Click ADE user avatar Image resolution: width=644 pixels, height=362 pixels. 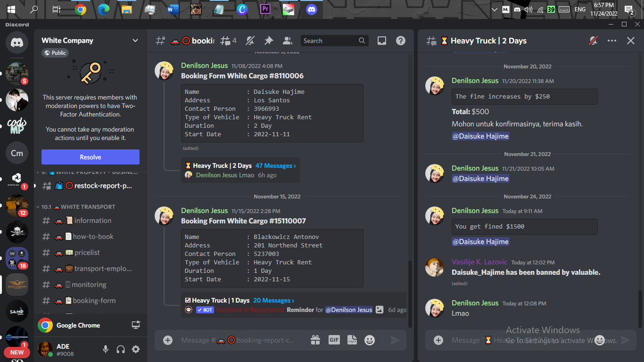click(x=45, y=349)
